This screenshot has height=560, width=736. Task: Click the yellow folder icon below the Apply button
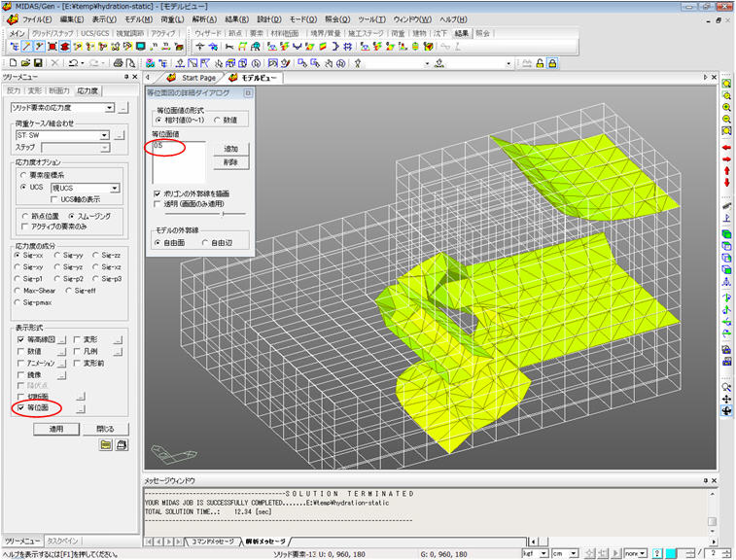(106, 444)
